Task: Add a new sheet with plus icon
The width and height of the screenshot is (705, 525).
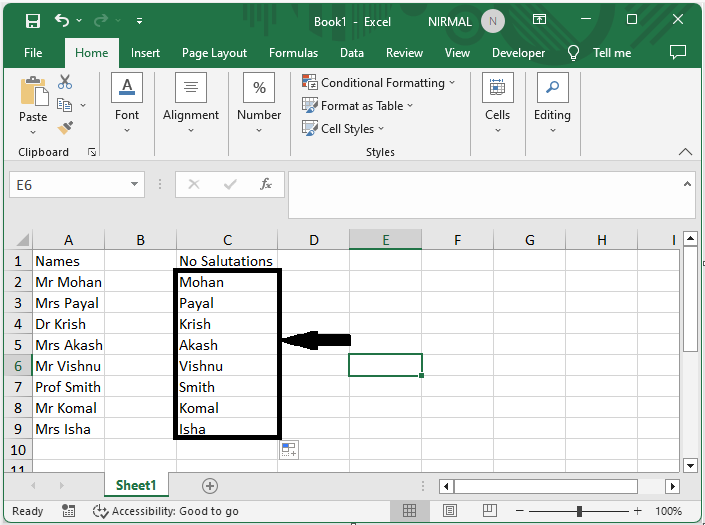Action: (210, 486)
